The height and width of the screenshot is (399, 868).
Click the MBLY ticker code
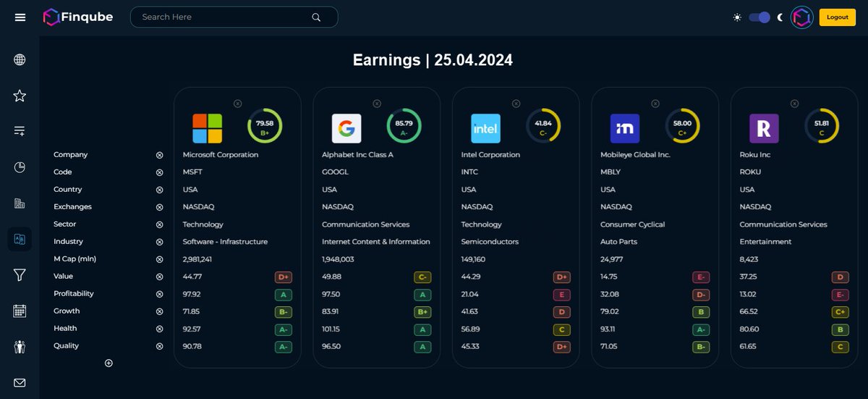point(610,172)
